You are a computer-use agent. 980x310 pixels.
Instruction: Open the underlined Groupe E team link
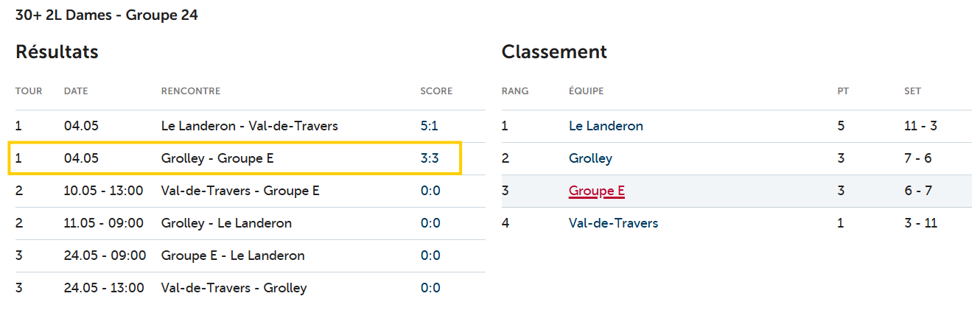click(x=597, y=191)
